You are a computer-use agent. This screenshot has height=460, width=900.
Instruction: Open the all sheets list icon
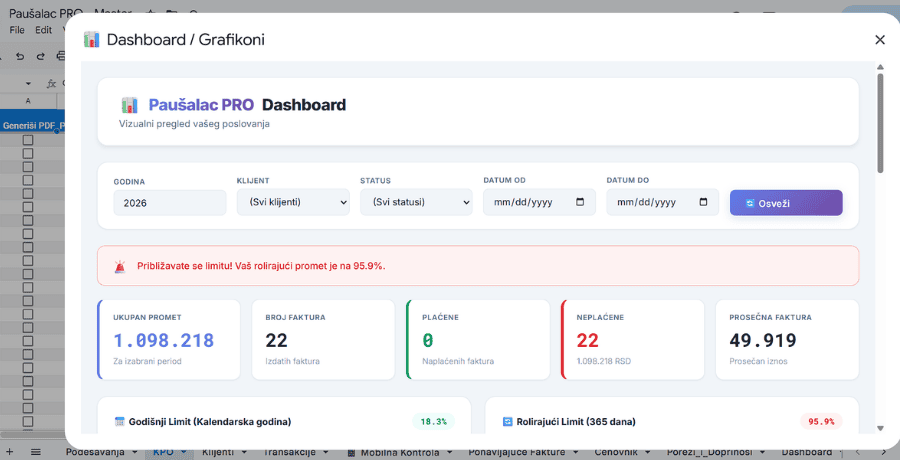pyautogui.click(x=36, y=452)
